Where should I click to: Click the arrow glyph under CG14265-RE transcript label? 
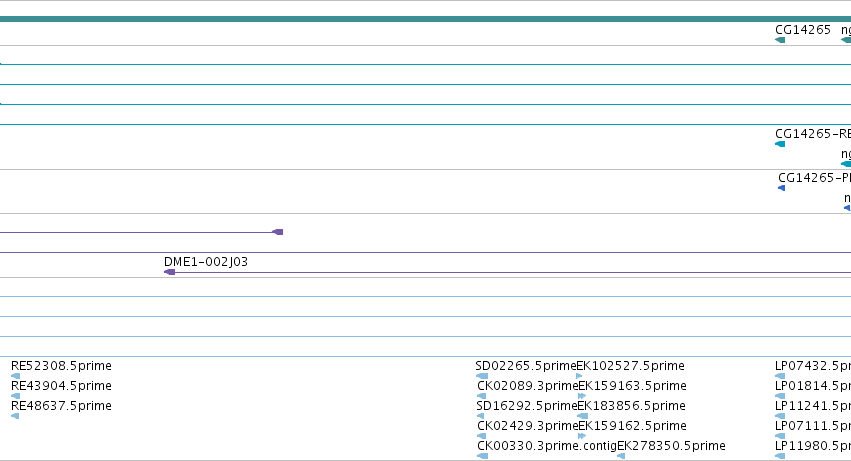coord(780,144)
